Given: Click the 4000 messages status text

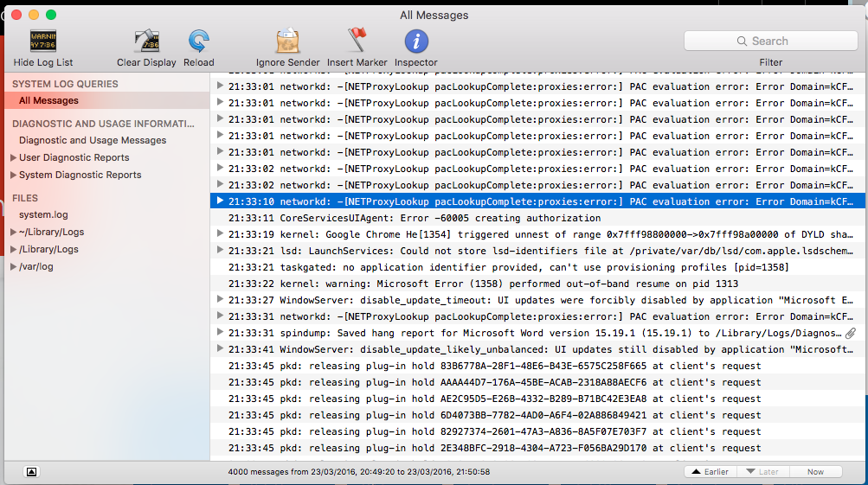Looking at the screenshot, I should click(359, 472).
